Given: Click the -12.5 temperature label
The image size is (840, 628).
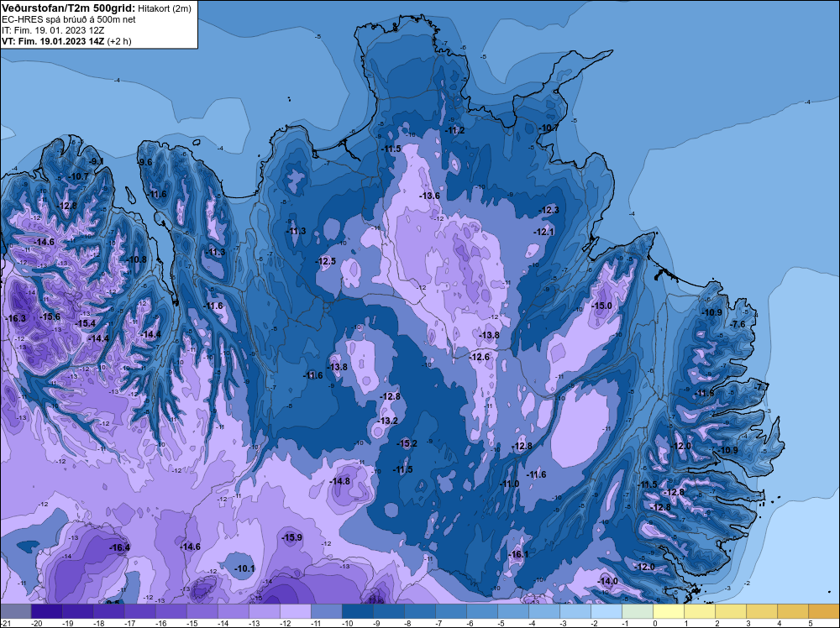Looking at the screenshot, I should 326,261.
